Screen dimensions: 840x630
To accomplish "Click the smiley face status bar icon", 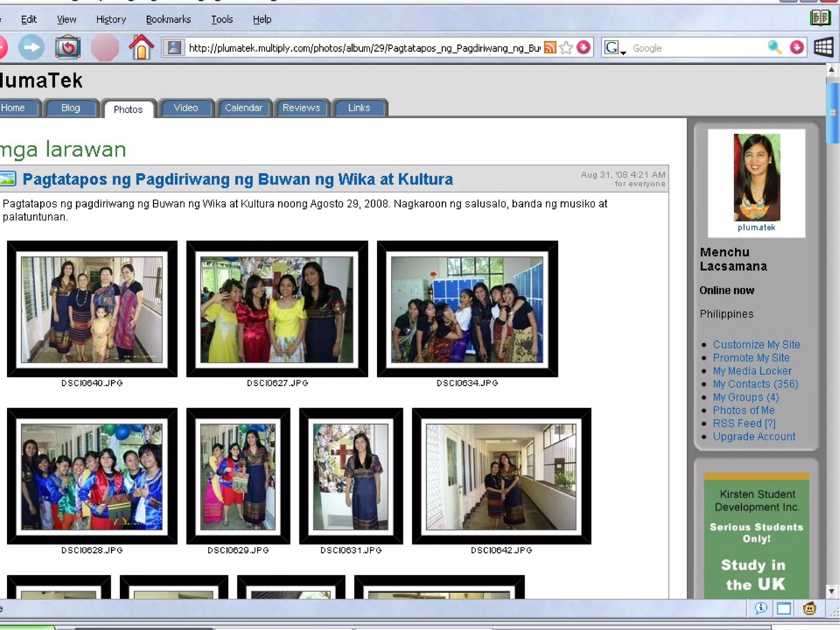I will click(x=809, y=608).
